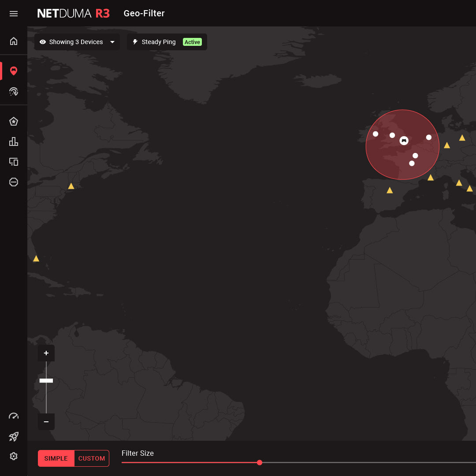Go to the Home dashboard icon

[14, 41]
